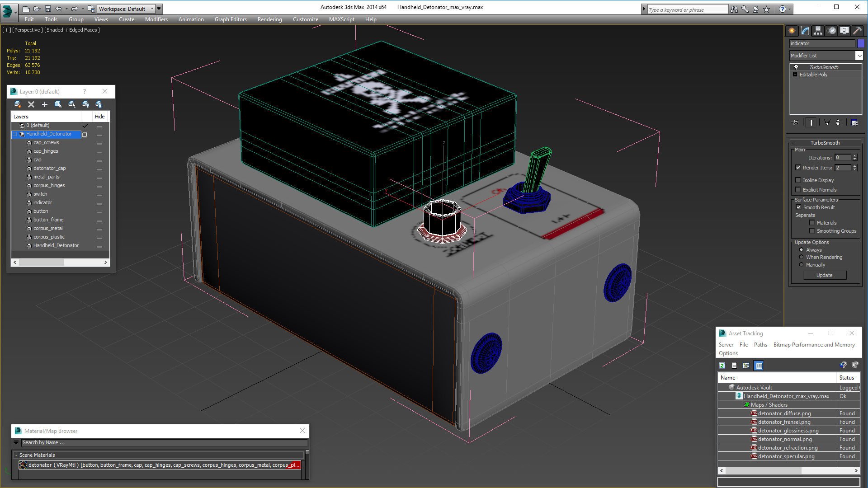868x488 pixels.
Task: Click the New Scene icon in the quick access toolbar
Action: point(26,9)
